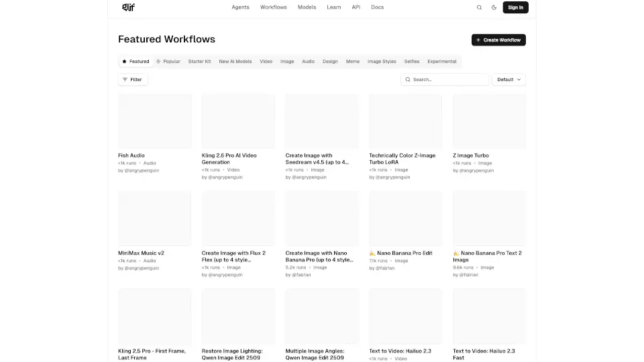Expand the Default sort dropdown

[x=508, y=79]
